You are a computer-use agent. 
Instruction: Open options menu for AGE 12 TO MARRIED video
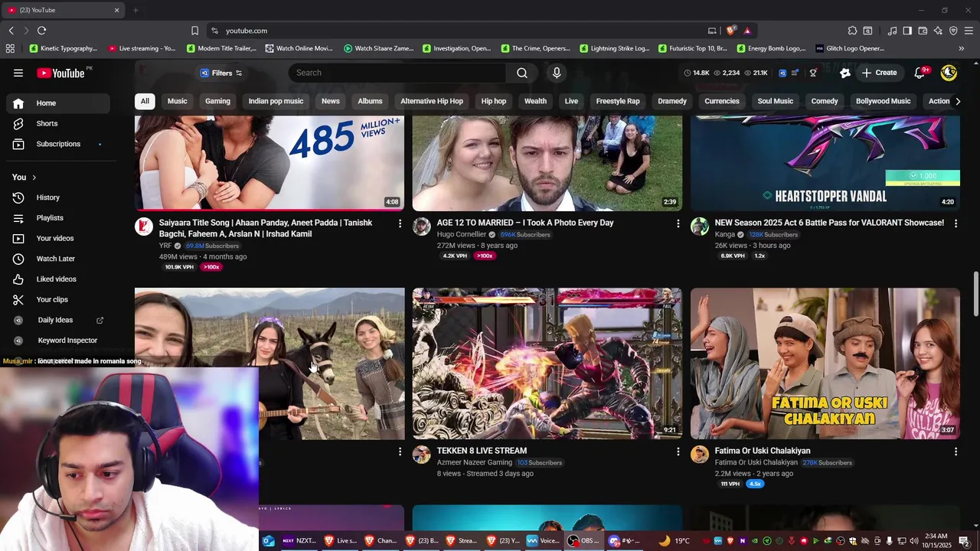point(678,223)
